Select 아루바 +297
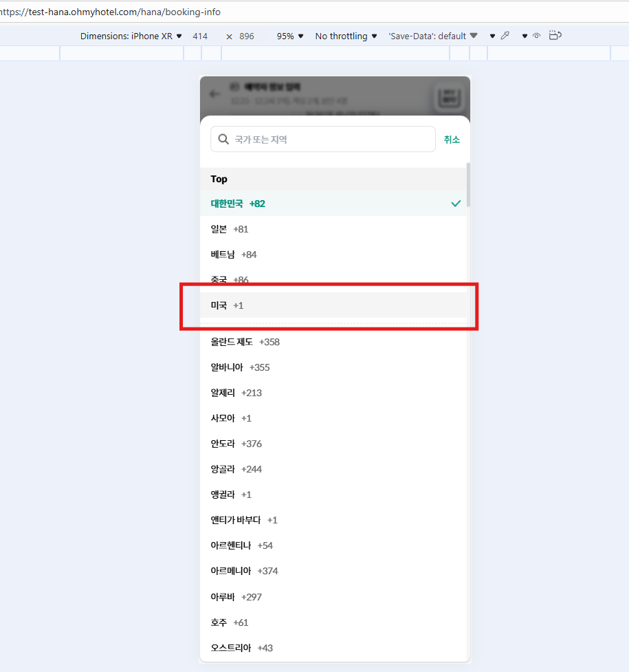The height and width of the screenshot is (672, 629). pyautogui.click(x=333, y=597)
